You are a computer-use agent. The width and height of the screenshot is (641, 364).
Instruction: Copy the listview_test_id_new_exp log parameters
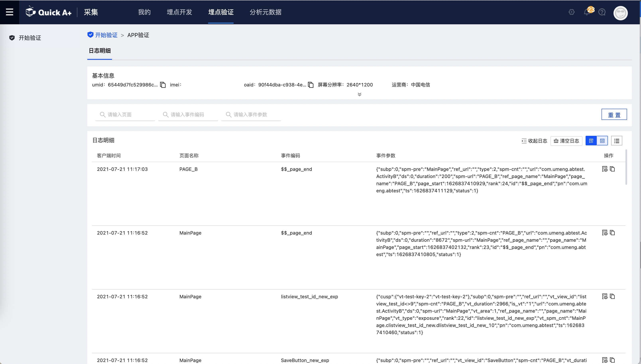(612, 296)
